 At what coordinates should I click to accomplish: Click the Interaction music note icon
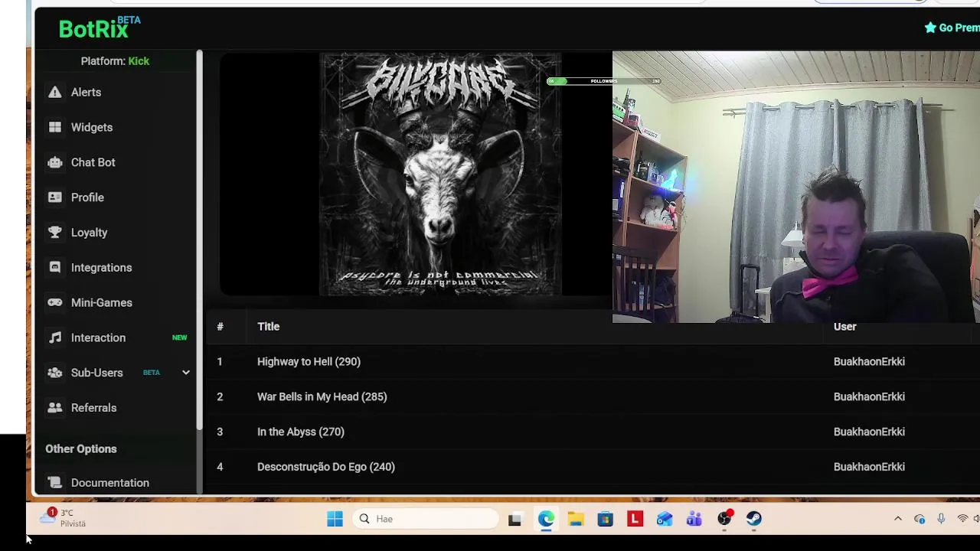click(x=54, y=337)
